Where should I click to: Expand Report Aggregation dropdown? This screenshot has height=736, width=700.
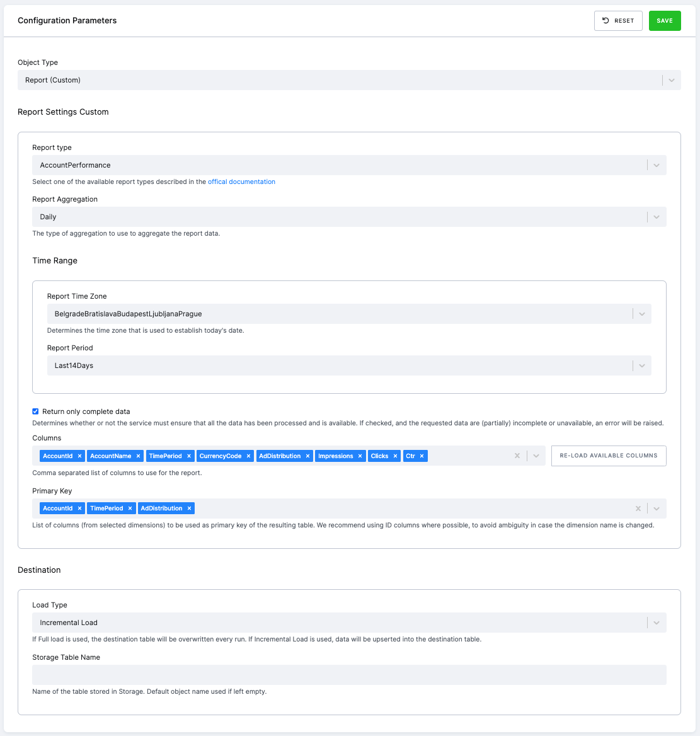click(x=349, y=217)
